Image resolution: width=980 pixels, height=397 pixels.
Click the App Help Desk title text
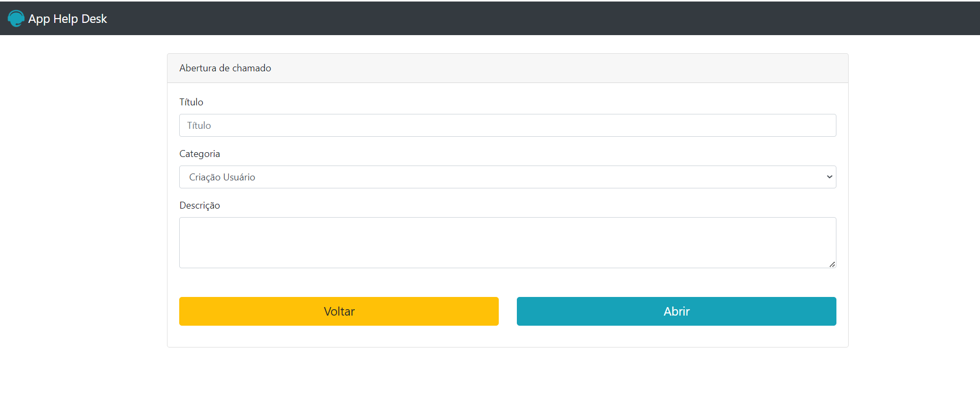(68, 19)
